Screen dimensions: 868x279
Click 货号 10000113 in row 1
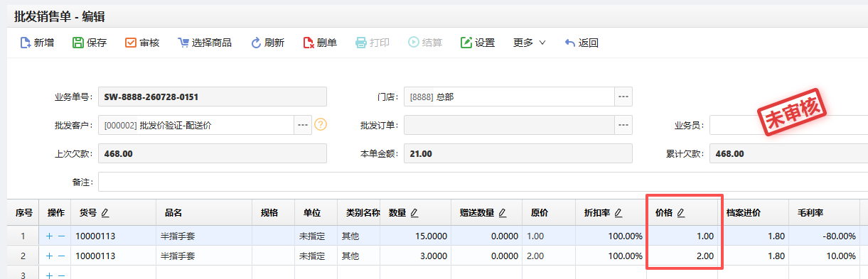[114, 236]
